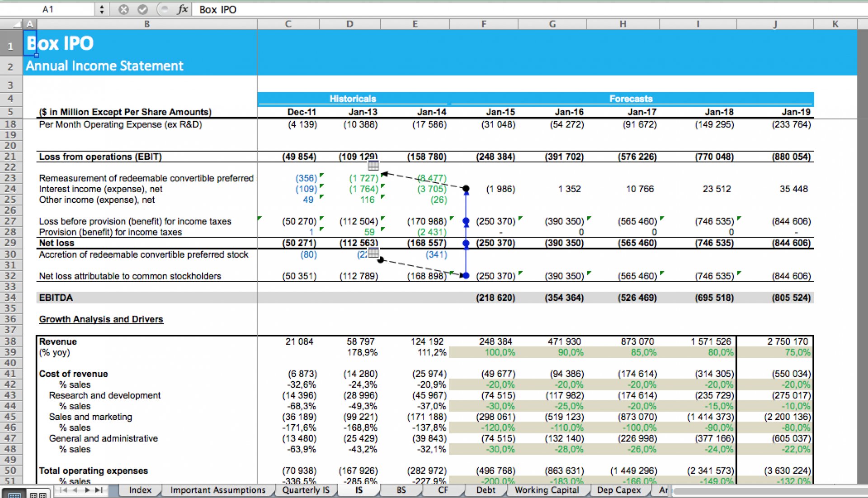Open the Dep Capex sheet tab

pos(619,490)
